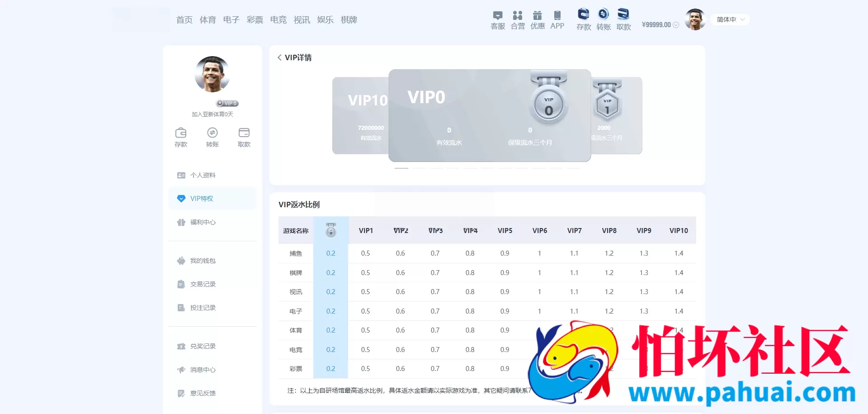The height and width of the screenshot is (414, 868).
Task: Click 加入亚新体育0天 text
Action: 212,114
